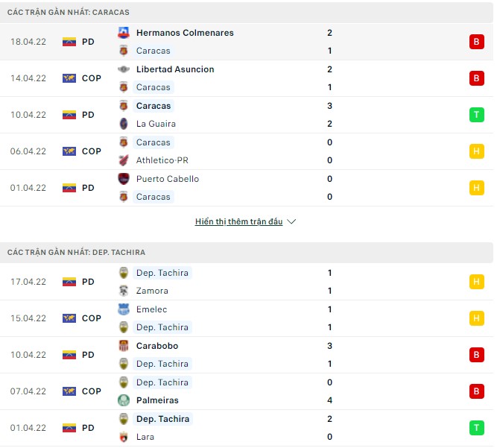Viewport: 497px width, 448px height.
Task: Click the Libertad Asuncion team crest
Action: point(124,69)
